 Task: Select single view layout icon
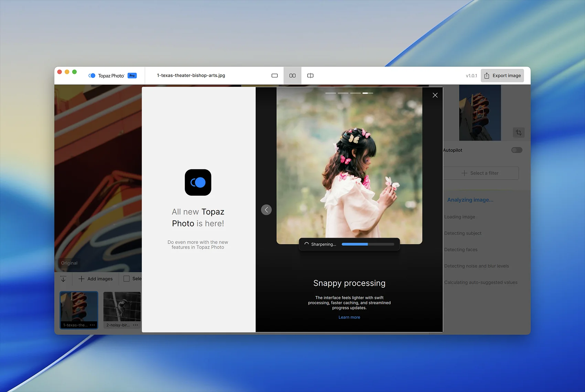click(275, 76)
